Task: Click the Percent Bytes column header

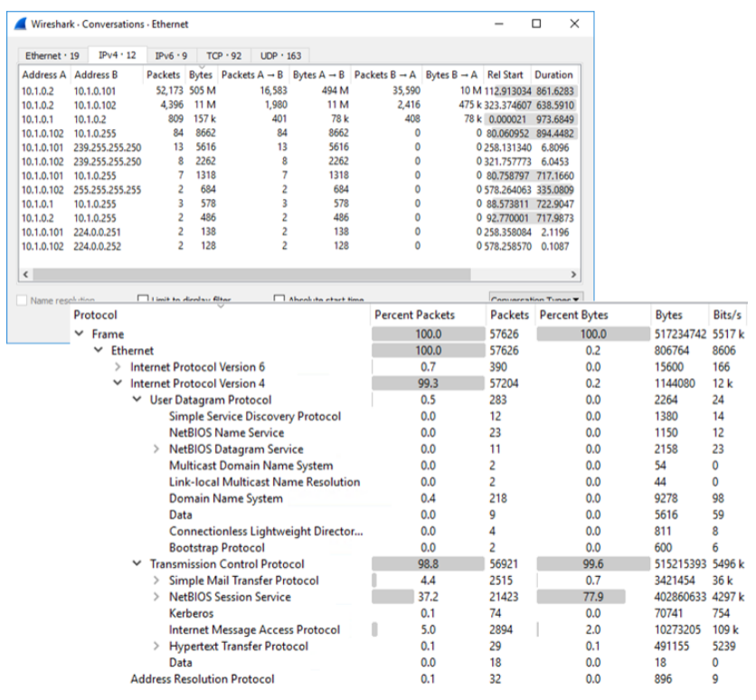Action: pos(593,315)
